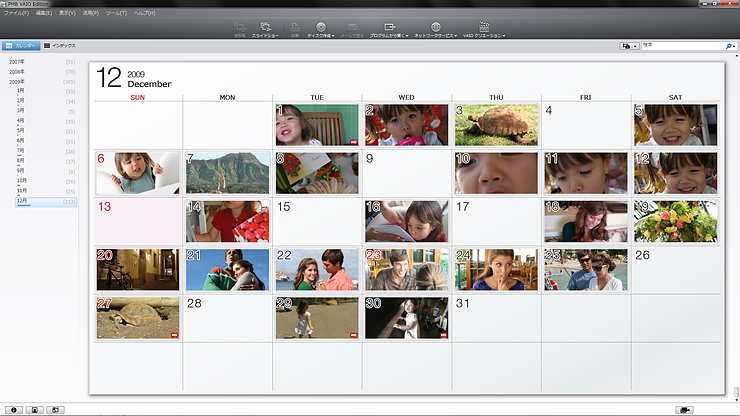The image size is (740, 416).
Task: Switch to Calendar (カレンダー) view tab
Action: click(20, 46)
